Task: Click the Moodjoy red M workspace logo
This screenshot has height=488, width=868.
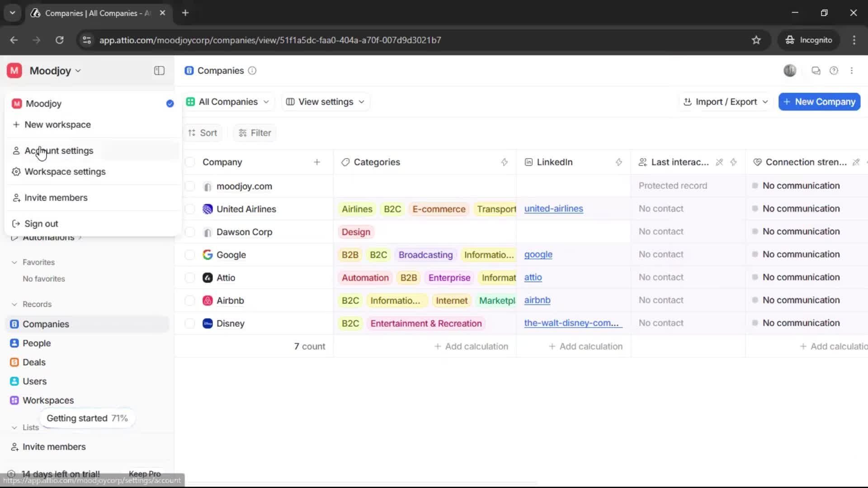Action: [14, 70]
